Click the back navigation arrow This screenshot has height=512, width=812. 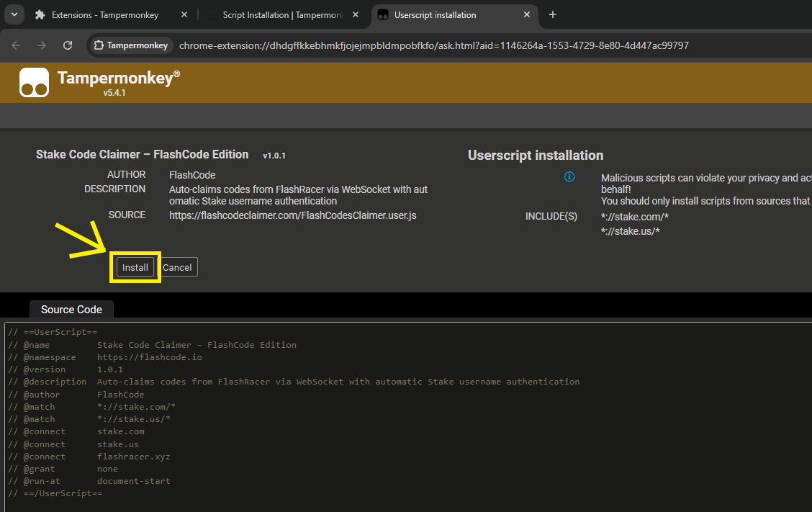tap(15, 45)
